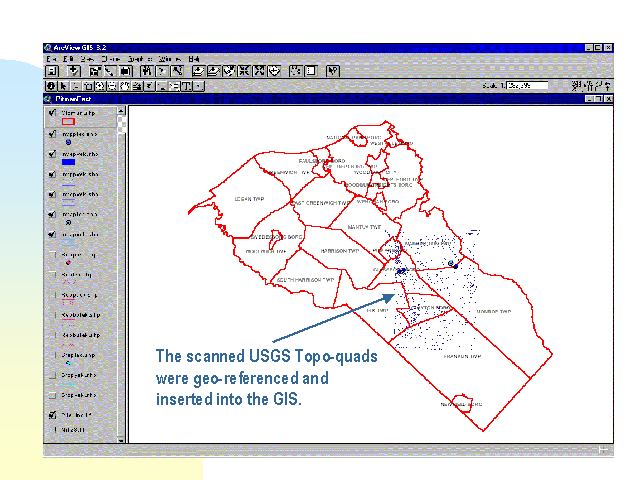
Task: Select the Pointer arrow tool
Action: [64, 86]
